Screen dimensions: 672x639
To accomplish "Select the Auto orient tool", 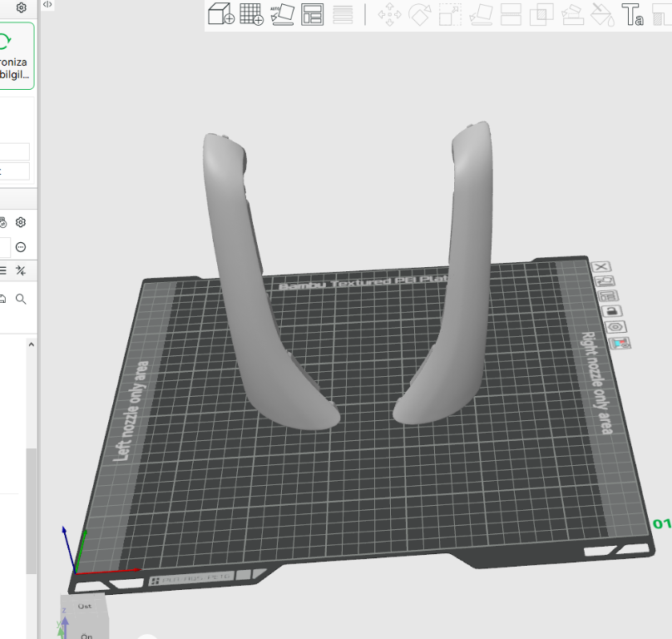I will [282, 14].
